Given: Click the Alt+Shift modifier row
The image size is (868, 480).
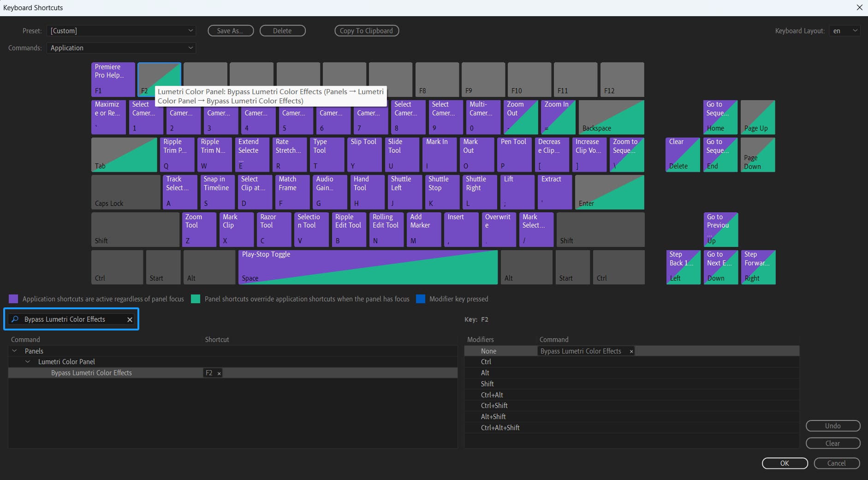Looking at the screenshot, I should (x=632, y=417).
